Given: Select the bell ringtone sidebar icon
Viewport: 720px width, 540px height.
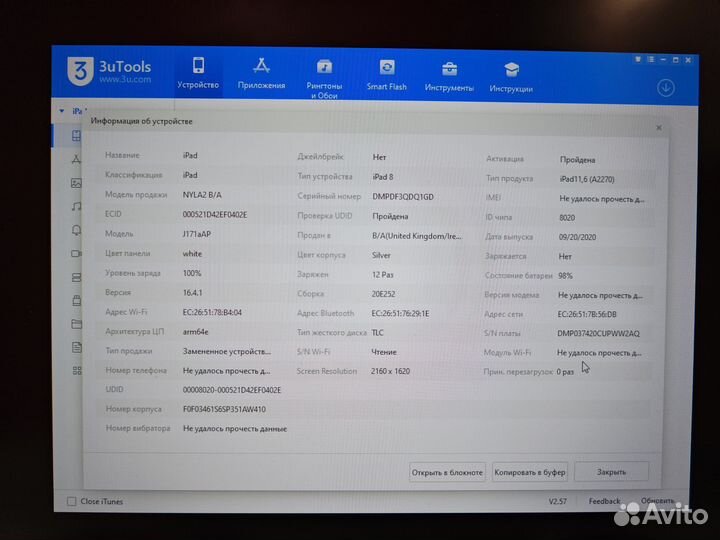Looking at the screenshot, I should [76, 230].
